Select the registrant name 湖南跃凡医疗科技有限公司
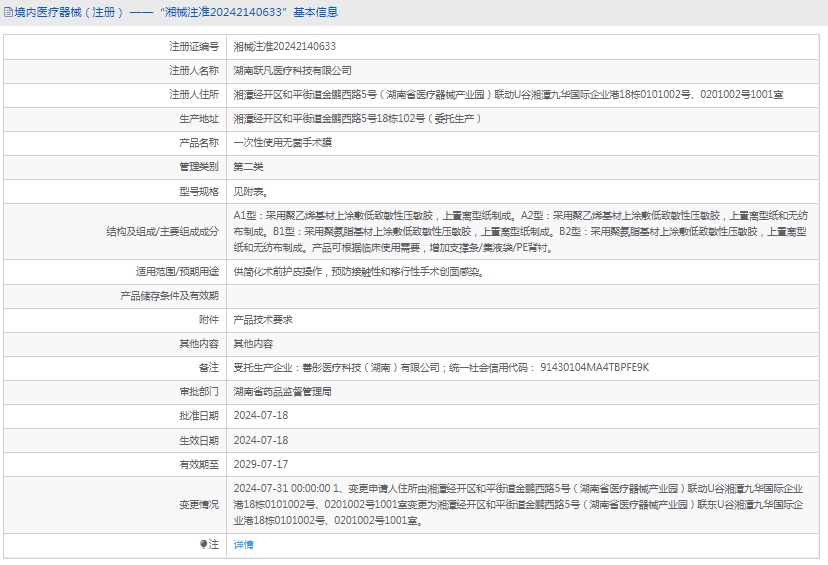Image resolution: width=828 pixels, height=565 pixels. point(292,71)
